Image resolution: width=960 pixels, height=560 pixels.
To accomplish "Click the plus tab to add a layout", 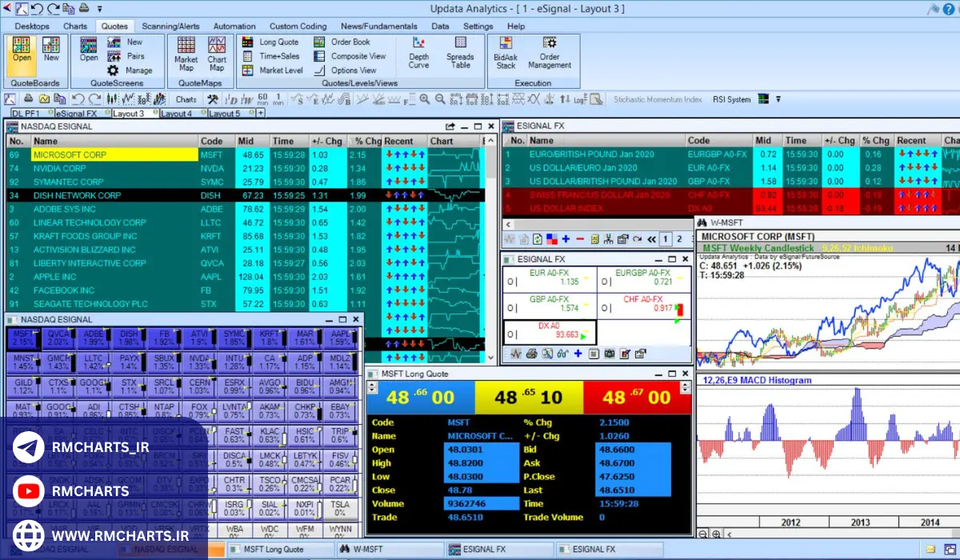I will 260,114.
